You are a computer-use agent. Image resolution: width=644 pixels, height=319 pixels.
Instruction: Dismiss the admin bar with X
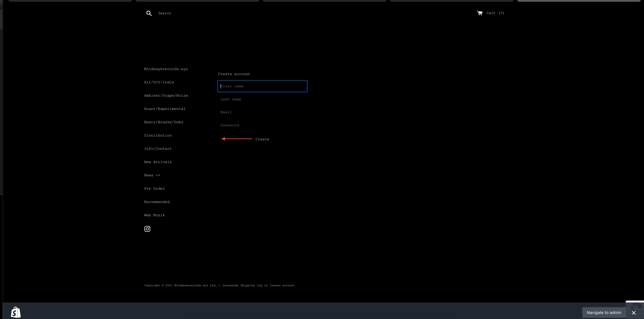click(634, 313)
